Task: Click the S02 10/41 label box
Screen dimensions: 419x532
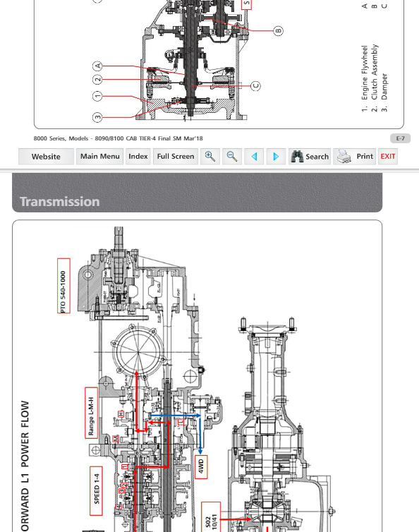Action: point(211,517)
